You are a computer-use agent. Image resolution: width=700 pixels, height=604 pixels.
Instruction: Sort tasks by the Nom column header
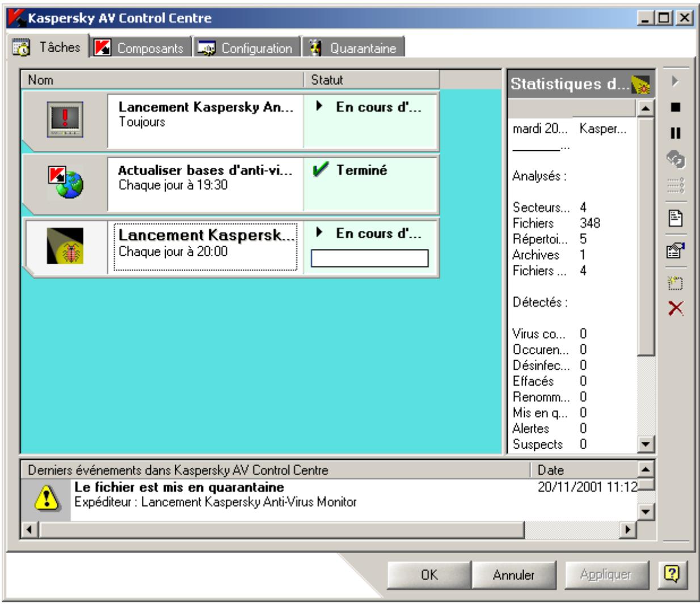coord(162,80)
